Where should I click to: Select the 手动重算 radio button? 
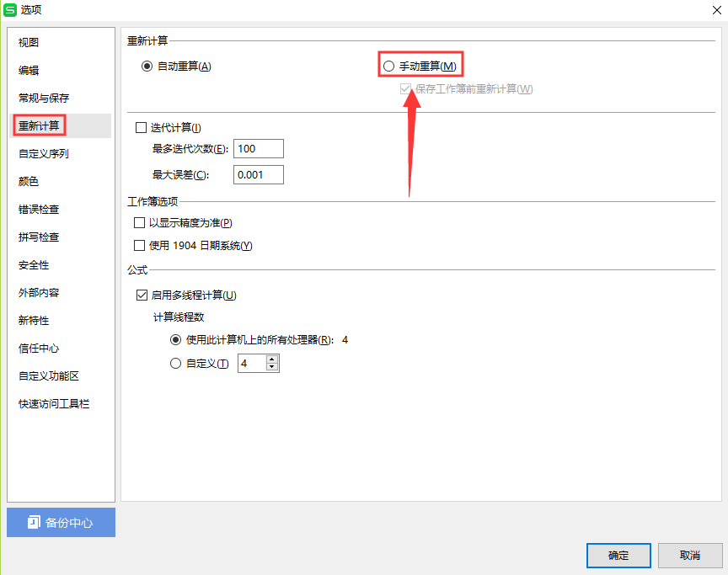click(388, 67)
